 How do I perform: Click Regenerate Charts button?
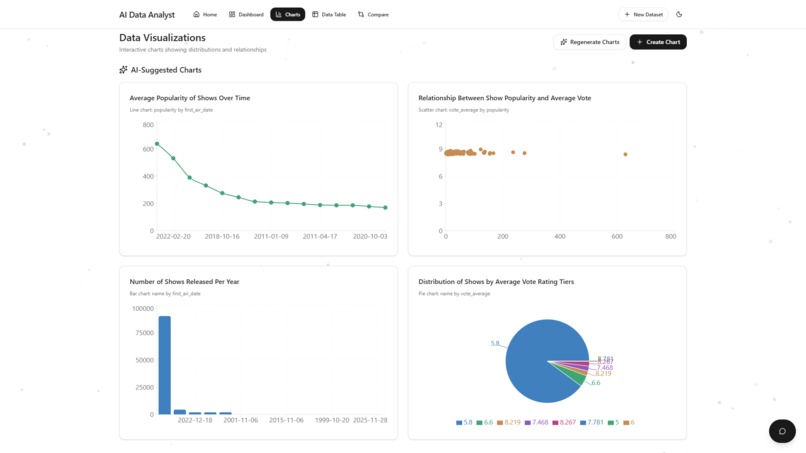point(590,42)
